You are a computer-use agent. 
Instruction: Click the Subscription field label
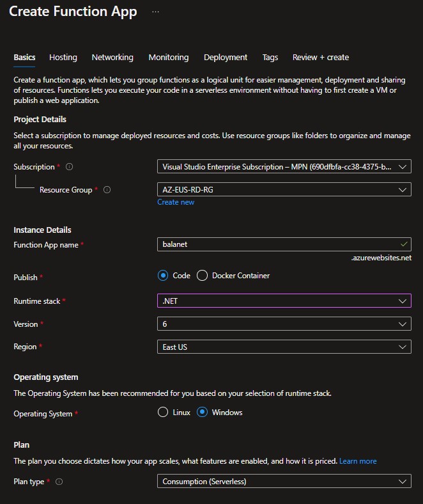pos(34,167)
